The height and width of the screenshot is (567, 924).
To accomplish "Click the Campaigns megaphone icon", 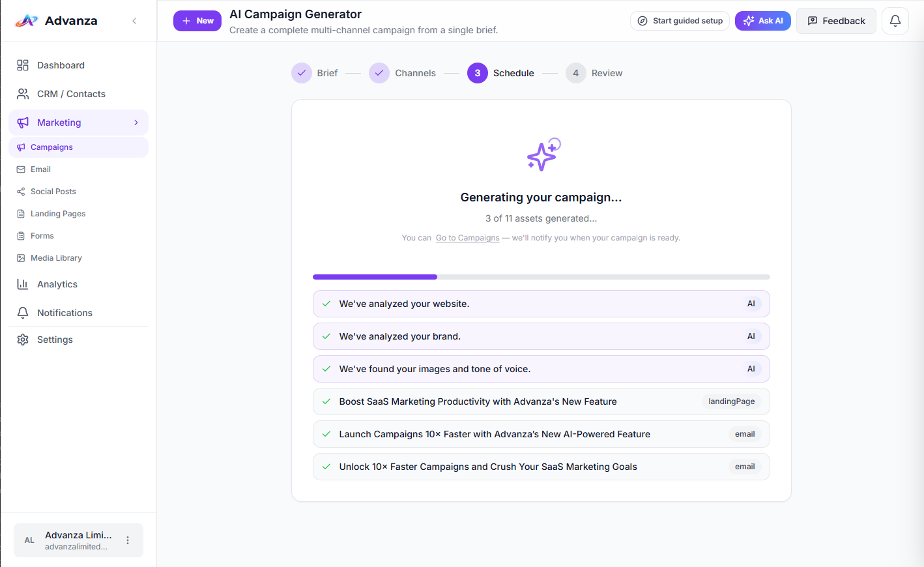I will [21, 147].
